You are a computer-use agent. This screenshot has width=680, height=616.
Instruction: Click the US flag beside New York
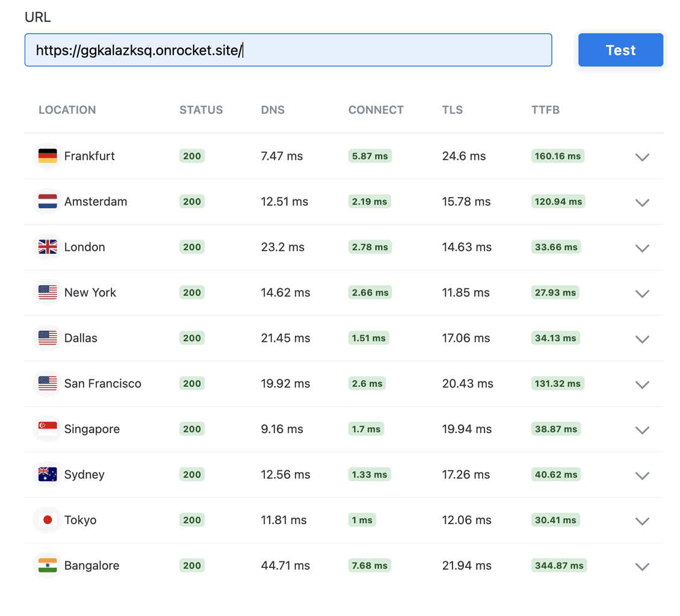48,293
